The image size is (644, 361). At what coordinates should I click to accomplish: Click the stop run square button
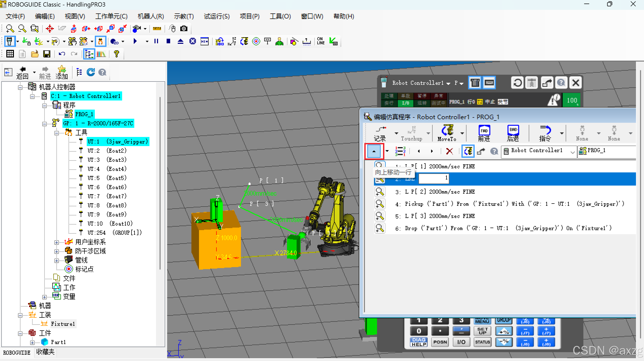(168, 41)
